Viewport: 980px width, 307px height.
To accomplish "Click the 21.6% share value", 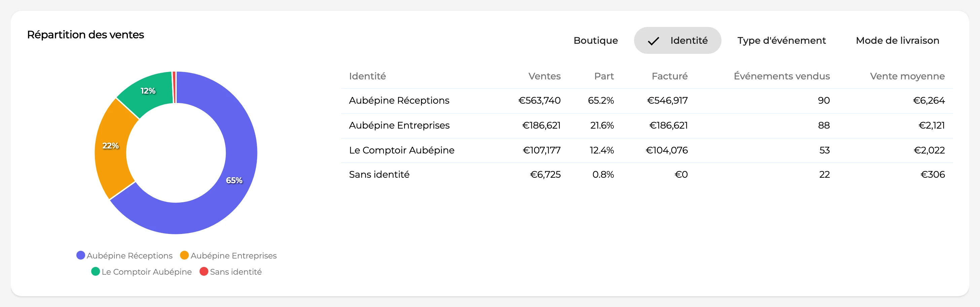I will (x=602, y=125).
